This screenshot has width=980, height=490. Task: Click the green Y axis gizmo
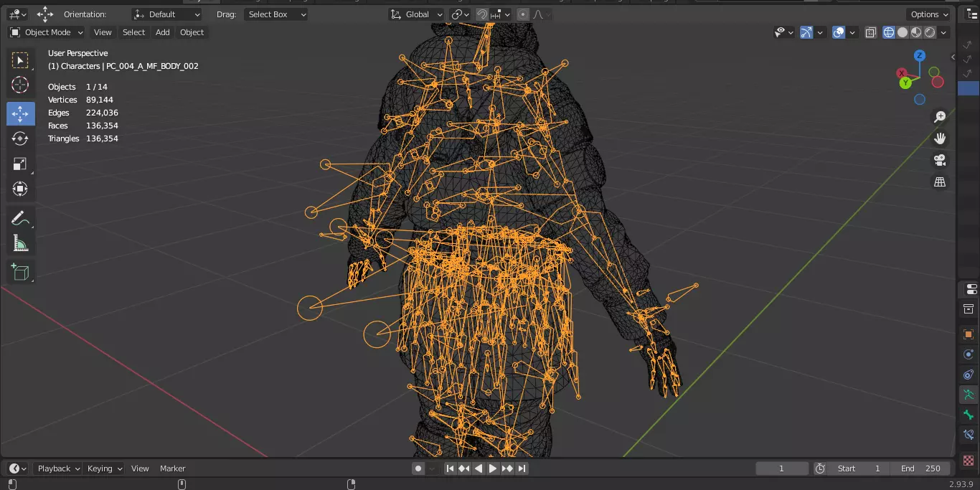click(905, 83)
